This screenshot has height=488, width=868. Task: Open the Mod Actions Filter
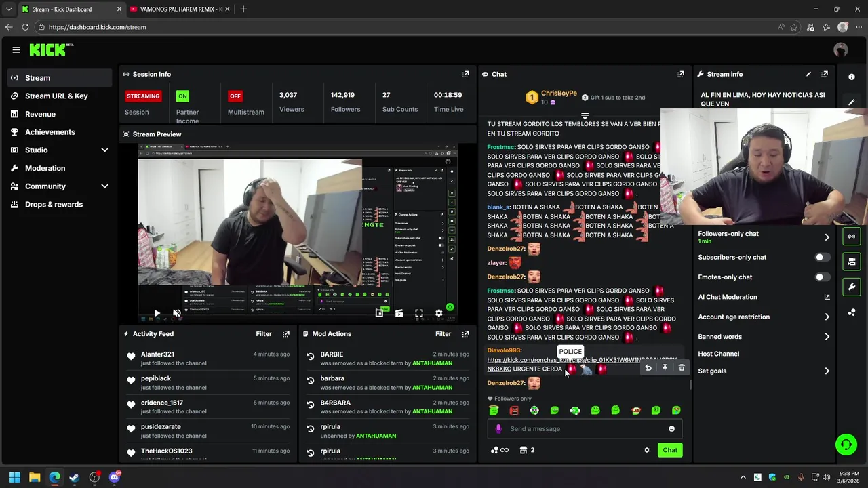point(443,334)
